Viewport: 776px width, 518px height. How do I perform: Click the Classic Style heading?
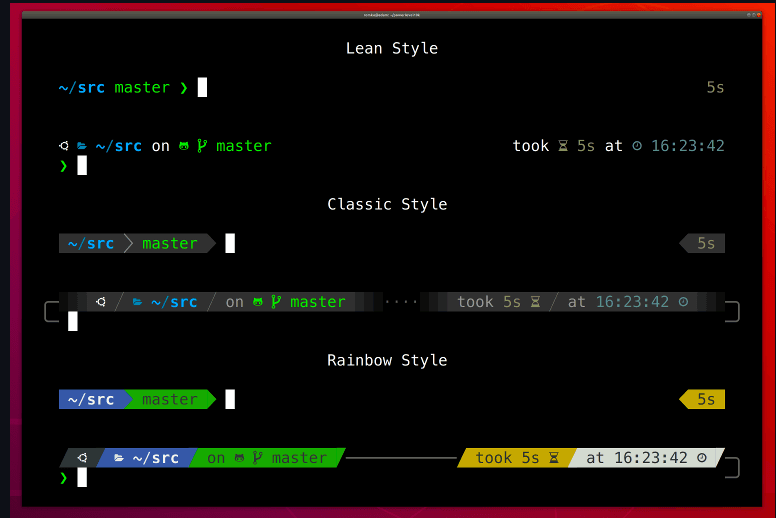pyautogui.click(x=387, y=204)
